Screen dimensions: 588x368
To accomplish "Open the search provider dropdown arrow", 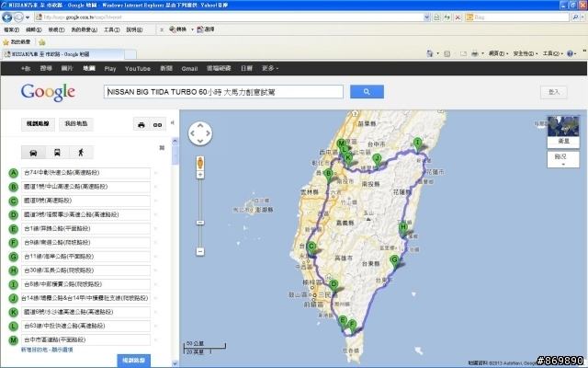I will pos(582,17).
